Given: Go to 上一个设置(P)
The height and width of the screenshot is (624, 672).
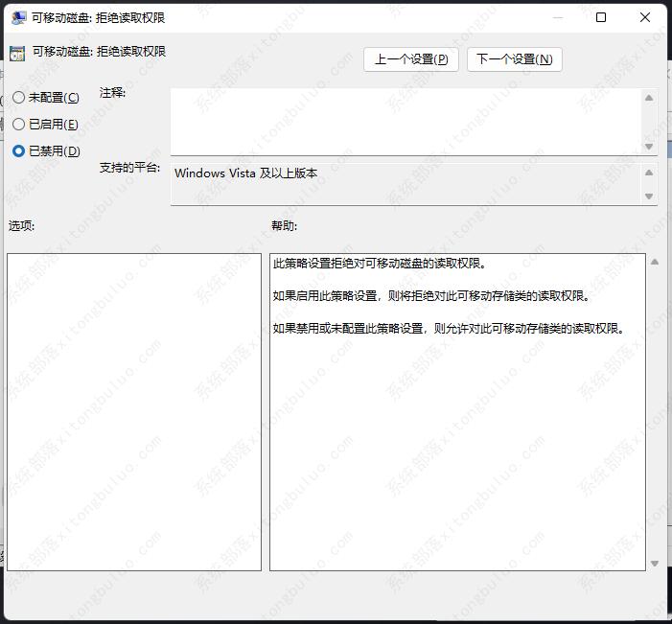Looking at the screenshot, I should (x=411, y=59).
